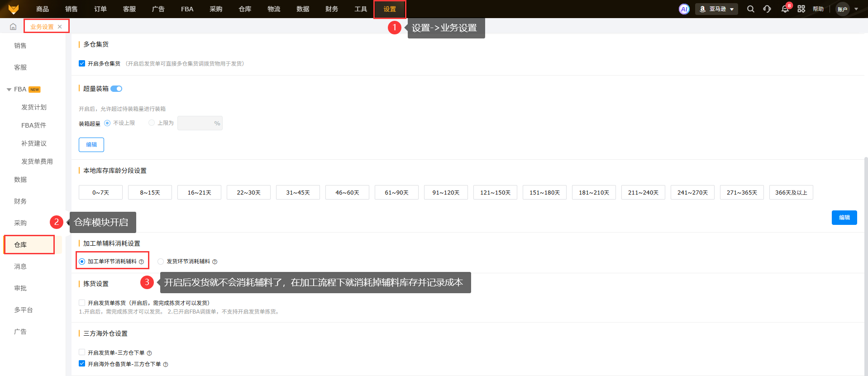Open the 财务 top menu
This screenshot has height=376, width=868.
pos(332,9)
